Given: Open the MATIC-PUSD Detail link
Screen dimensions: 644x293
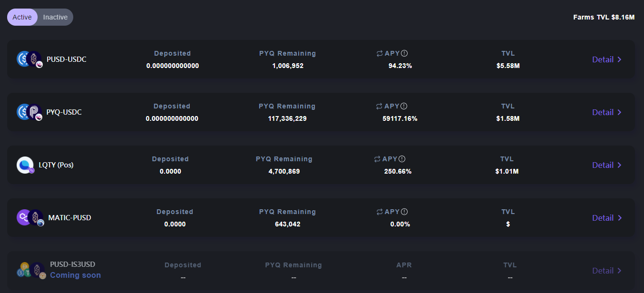Looking at the screenshot, I should click(x=607, y=218).
